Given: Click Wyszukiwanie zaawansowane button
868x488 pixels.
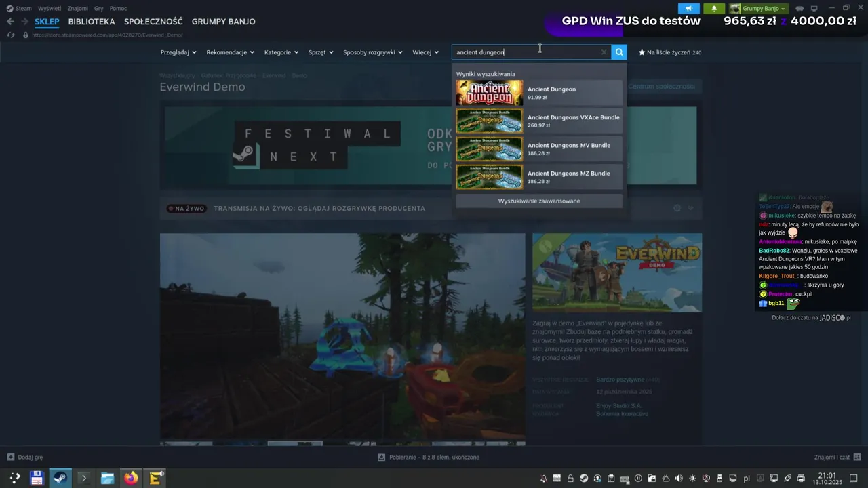Looking at the screenshot, I should (x=539, y=201).
